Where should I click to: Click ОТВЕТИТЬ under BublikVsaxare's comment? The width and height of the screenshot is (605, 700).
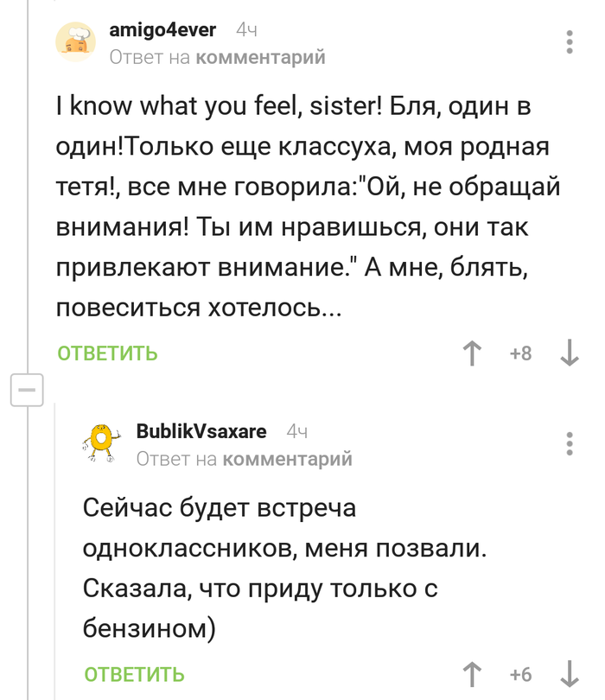coord(134,674)
